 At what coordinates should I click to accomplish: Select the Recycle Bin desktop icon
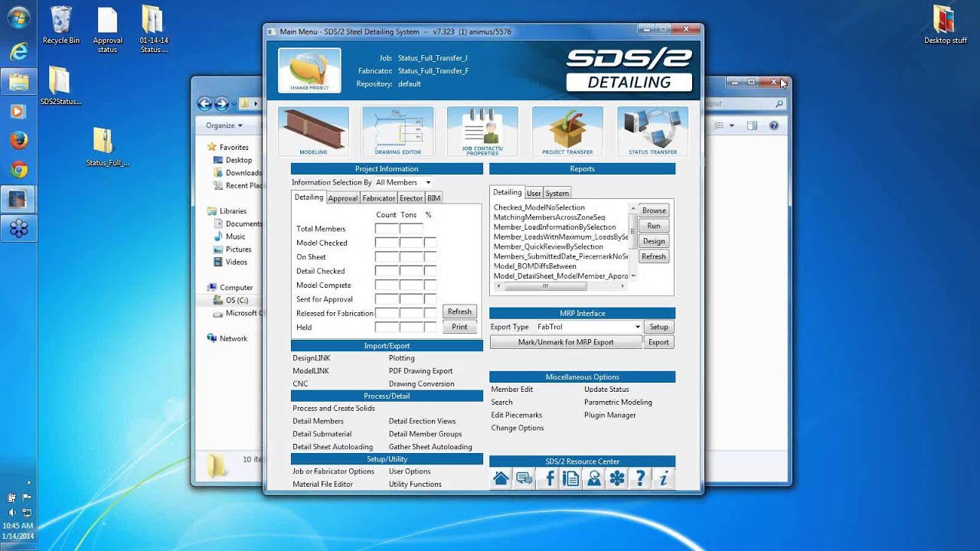[x=61, y=25]
